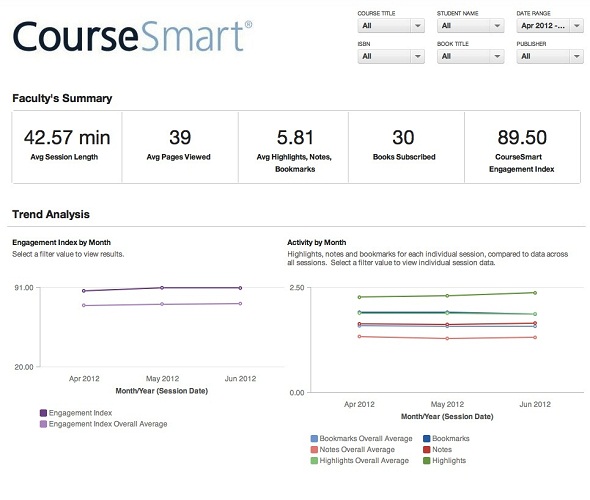The image size is (590, 500).
Task: Expand the Student Name filter
Action: coord(470,26)
